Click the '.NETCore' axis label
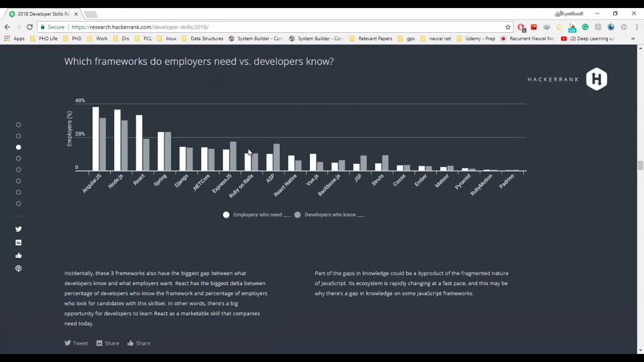 click(201, 183)
